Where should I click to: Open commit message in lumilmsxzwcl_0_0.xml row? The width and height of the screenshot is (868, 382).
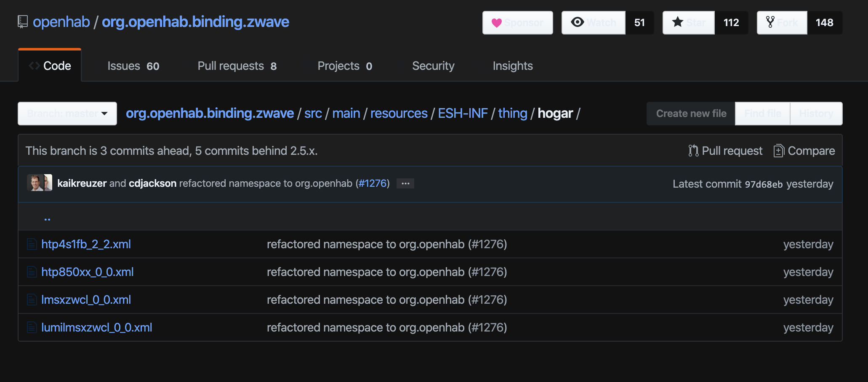(387, 327)
